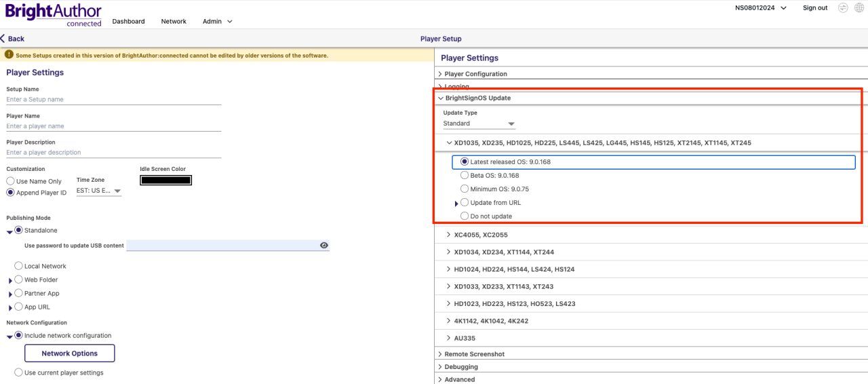Click the globe language icon
This screenshot has width=868, height=384.
point(859,8)
